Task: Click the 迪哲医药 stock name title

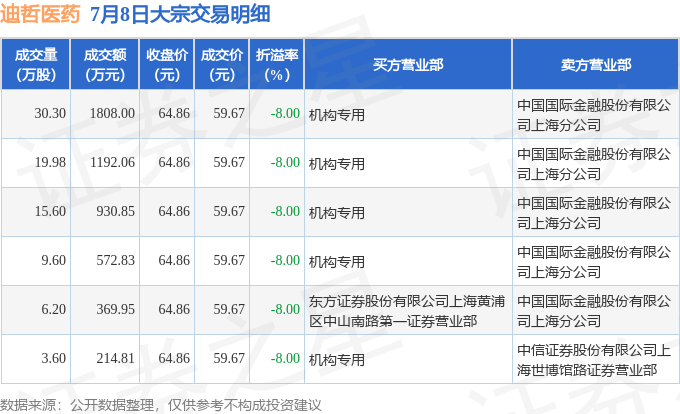Action: [40, 14]
